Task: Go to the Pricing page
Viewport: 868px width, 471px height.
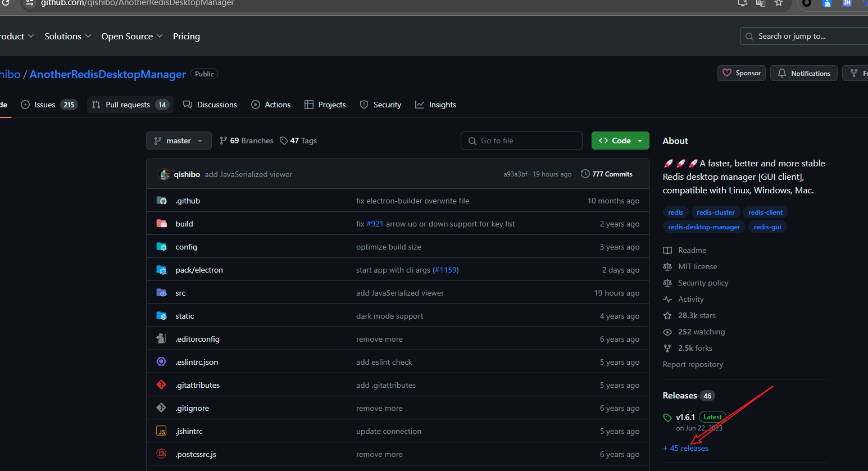Action: (x=187, y=36)
